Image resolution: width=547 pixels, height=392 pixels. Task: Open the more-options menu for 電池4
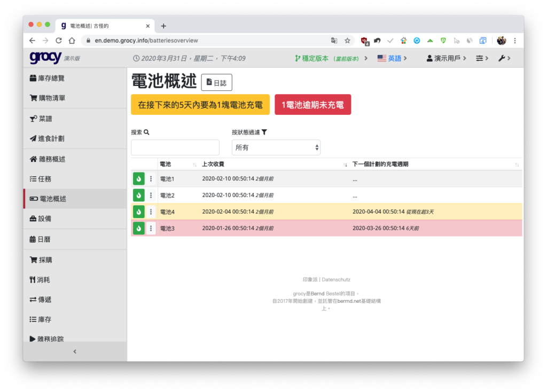[x=151, y=211]
